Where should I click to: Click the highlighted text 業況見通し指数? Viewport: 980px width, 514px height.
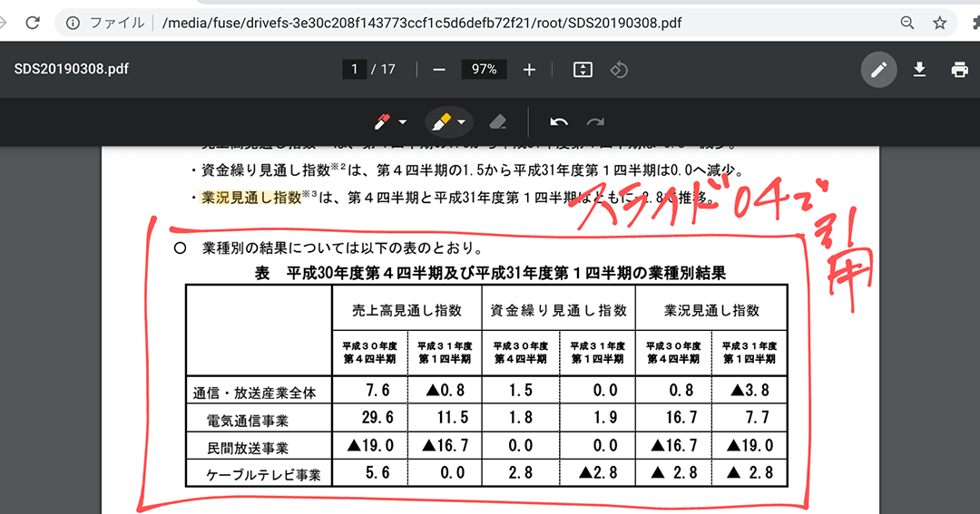click(x=251, y=198)
